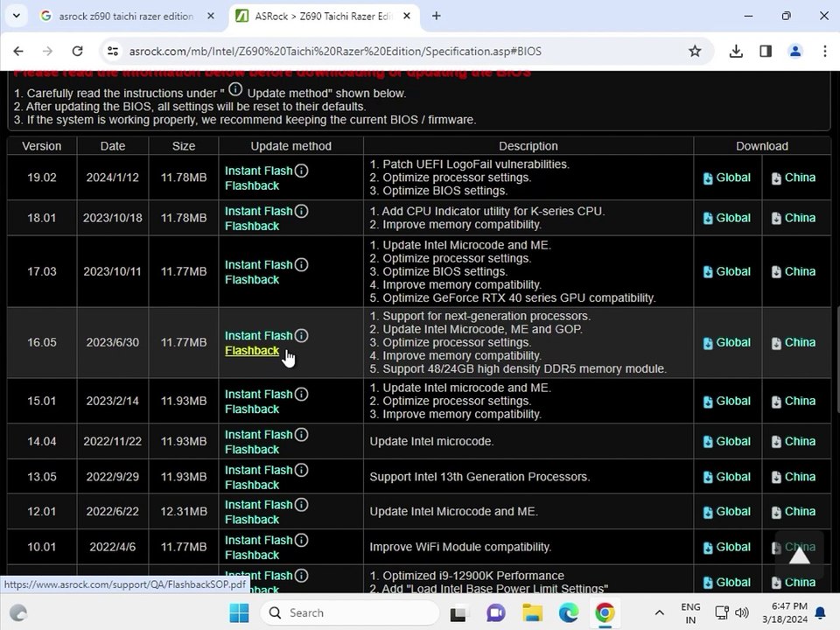This screenshot has height=630, width=840.
Task: Download BIOS 14.04 Global file
Action: (727, 441)
